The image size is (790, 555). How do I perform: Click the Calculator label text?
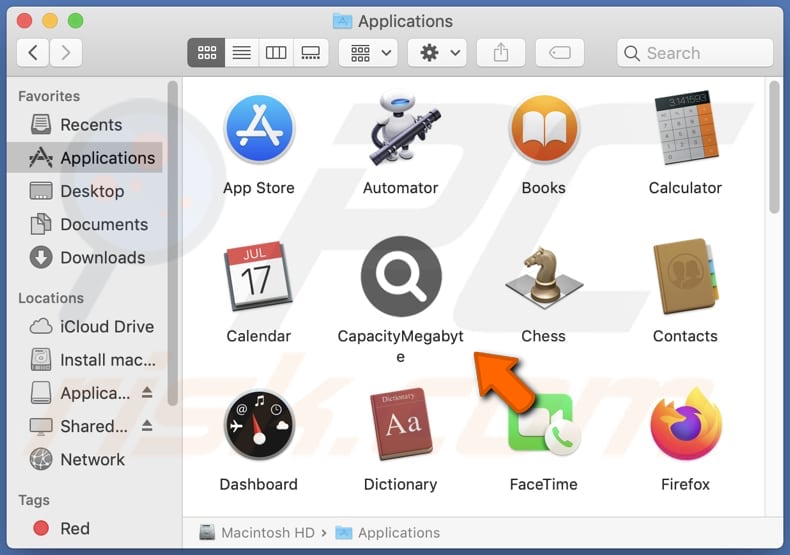tap(685, 188)
